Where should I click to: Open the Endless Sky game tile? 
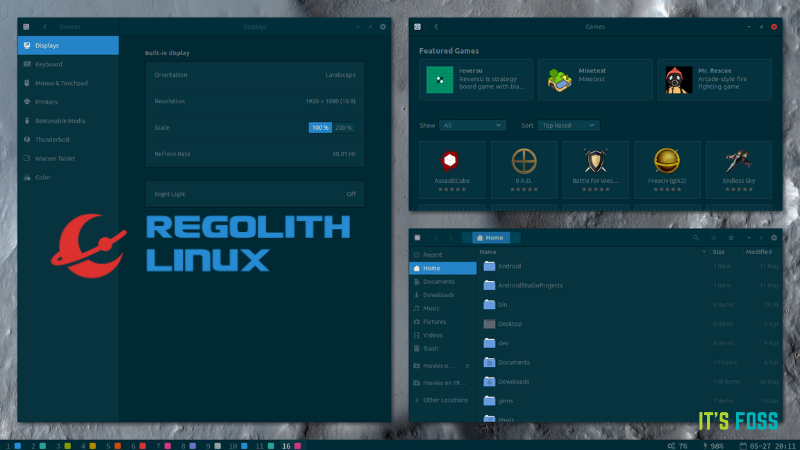point(739,170)
